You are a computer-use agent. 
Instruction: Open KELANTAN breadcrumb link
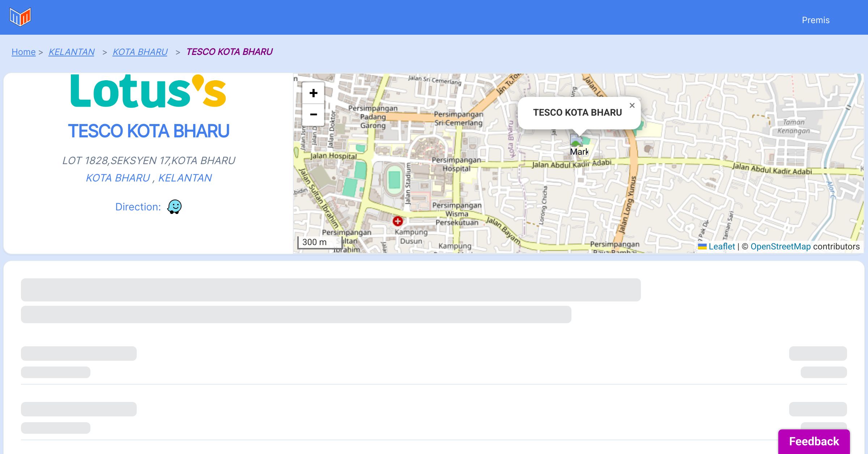(72, 52)
